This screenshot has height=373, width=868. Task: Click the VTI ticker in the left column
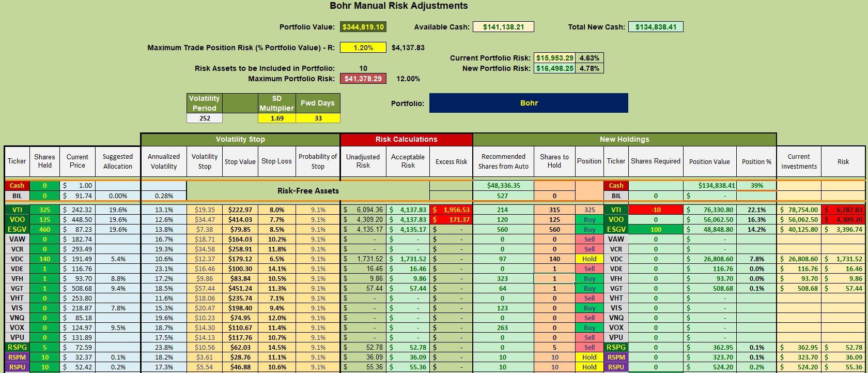(17, 210)
